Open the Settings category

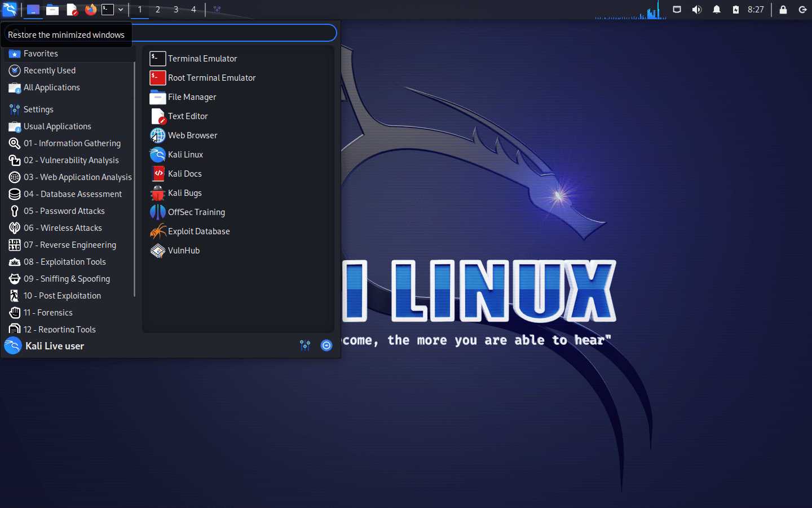click(69, 110)
